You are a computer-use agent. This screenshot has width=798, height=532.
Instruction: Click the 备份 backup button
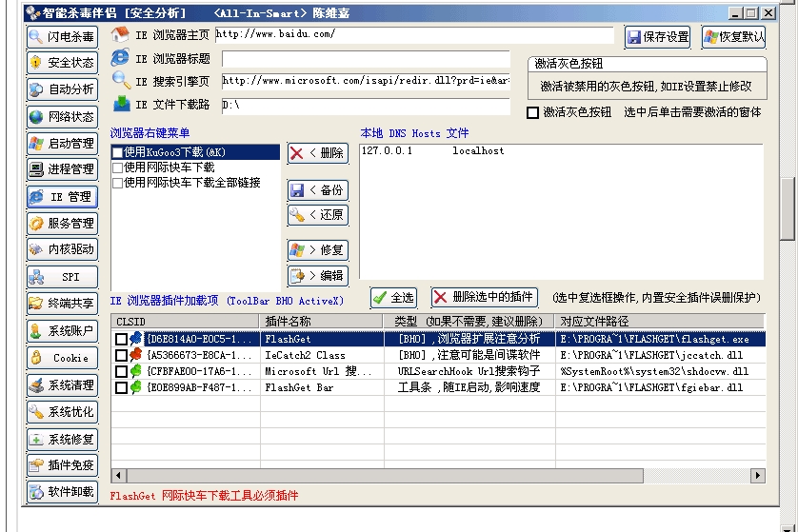point(318,190)
